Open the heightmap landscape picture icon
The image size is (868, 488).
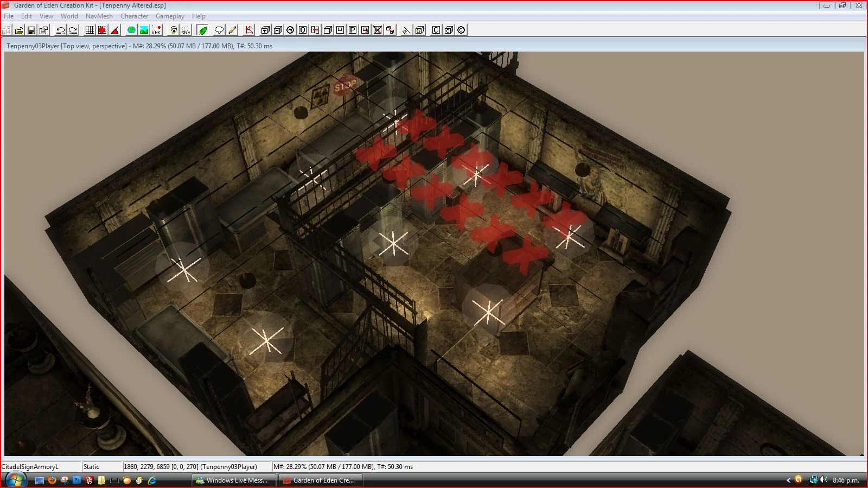click(144, 30)
